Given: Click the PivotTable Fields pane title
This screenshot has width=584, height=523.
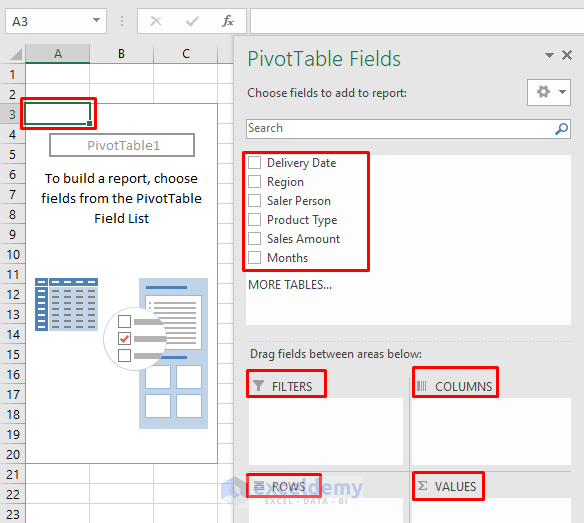Looking at the screenshot, I should tap(324, 58).
